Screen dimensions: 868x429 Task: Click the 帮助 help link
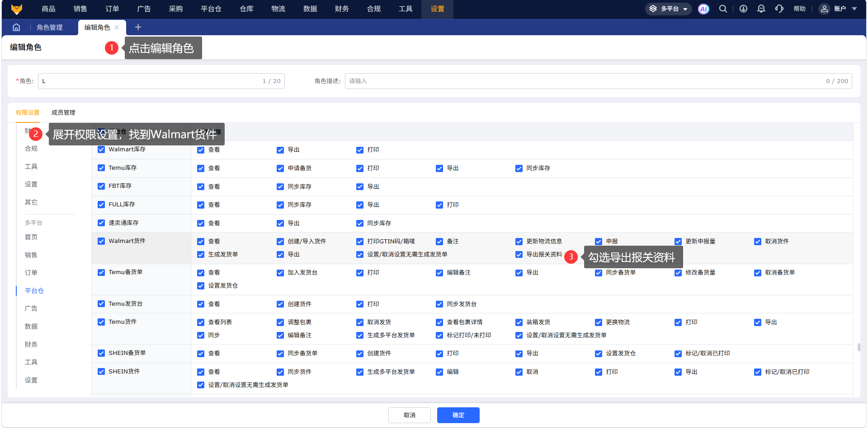800,9
